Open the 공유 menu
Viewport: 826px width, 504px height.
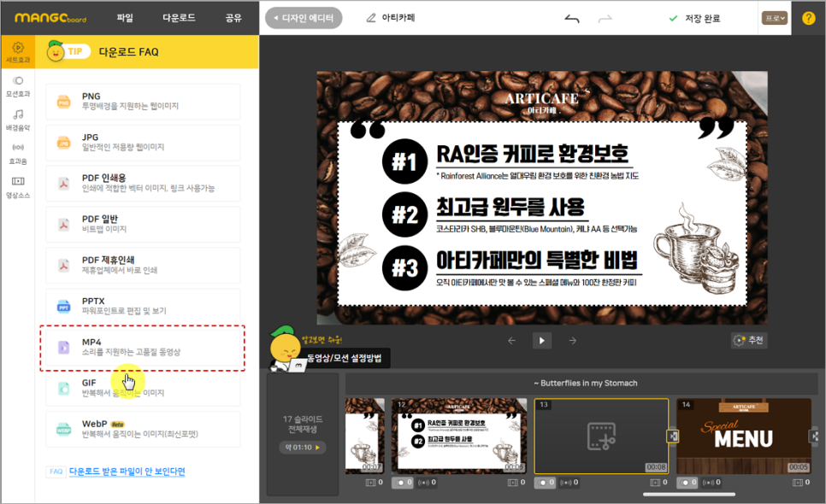point(233,18)
